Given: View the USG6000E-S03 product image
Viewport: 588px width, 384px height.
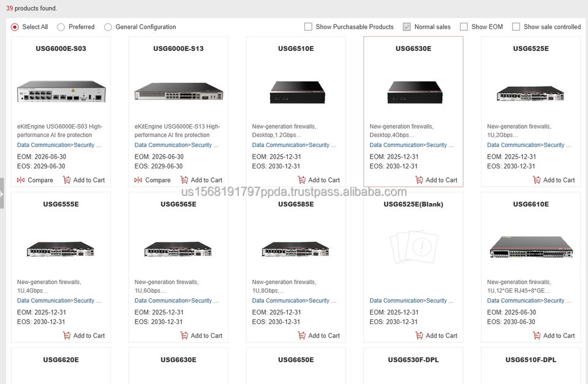Looking at the screenshot, I should (61, 91).
